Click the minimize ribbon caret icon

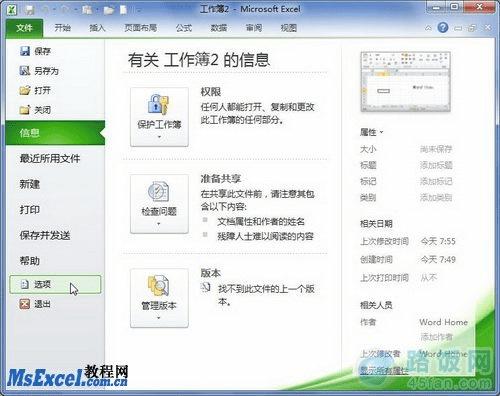point(428,28)
